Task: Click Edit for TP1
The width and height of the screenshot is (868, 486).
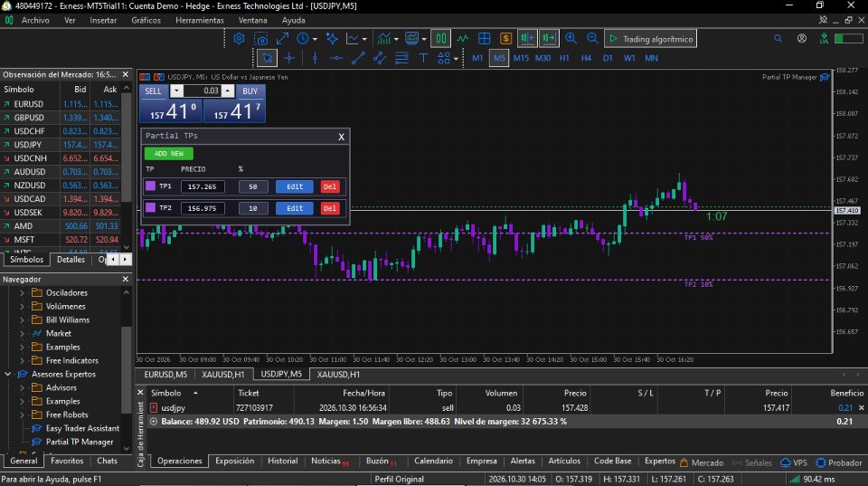Action: tap(295, 186)
